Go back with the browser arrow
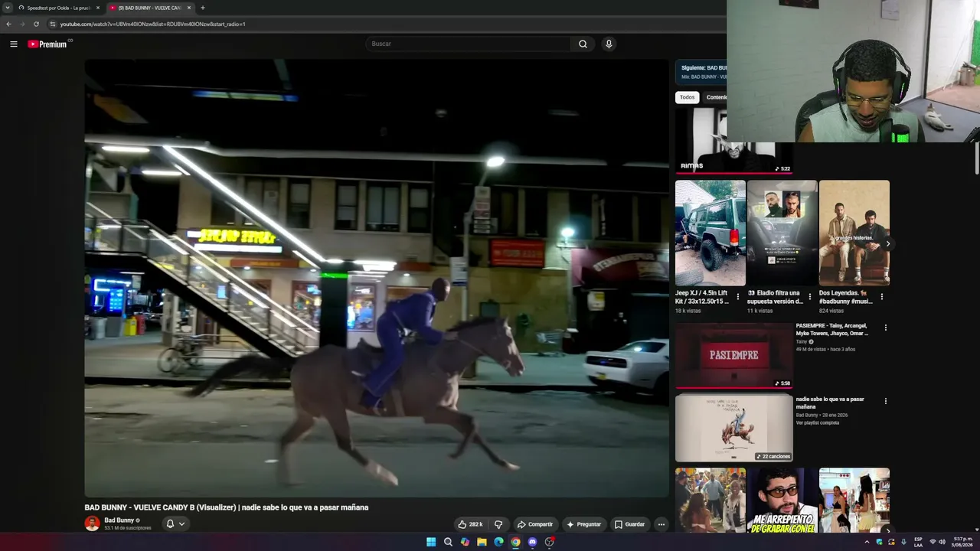This screenshot has width=980, height=551. (x=8, y=24)
